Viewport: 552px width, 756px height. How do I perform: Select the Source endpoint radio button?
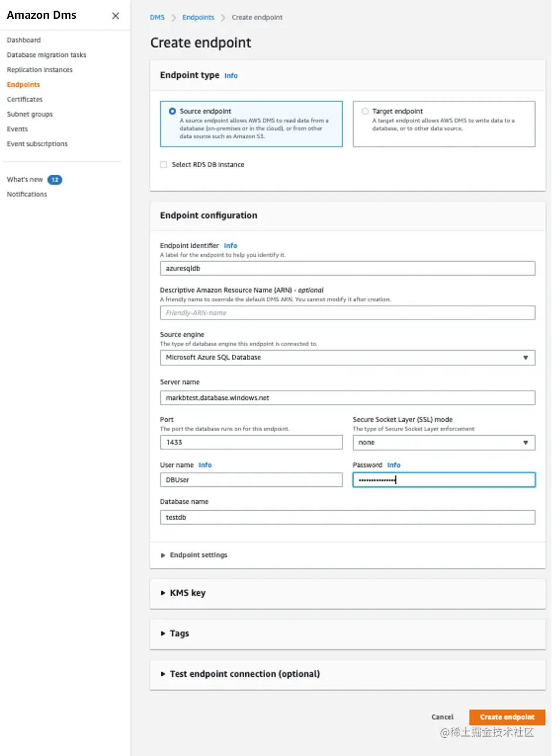click(172, 111)
